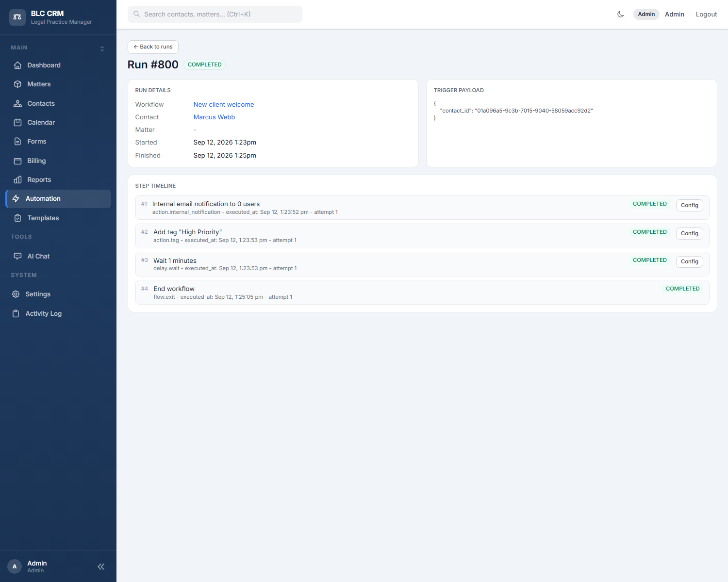Go to Contacts in sidebar
This screenshot has width=728, height=582.
[x=58, y=103]
